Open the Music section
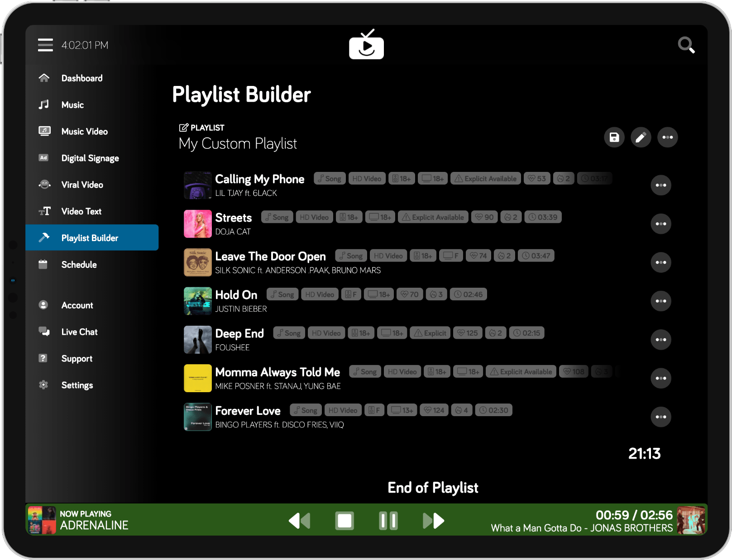This screenshot has height=560, width=732. pos(92,105)
